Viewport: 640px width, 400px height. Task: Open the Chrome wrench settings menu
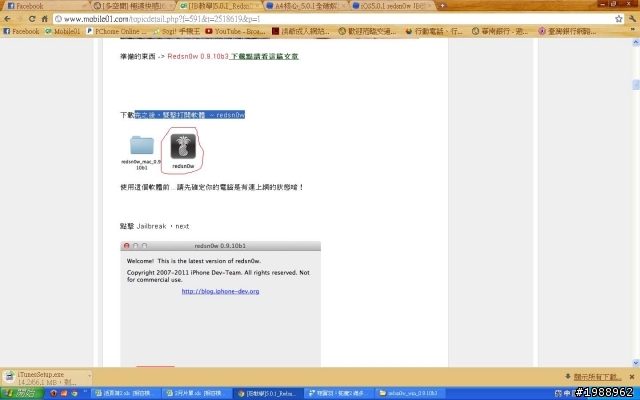pos(632,19)
